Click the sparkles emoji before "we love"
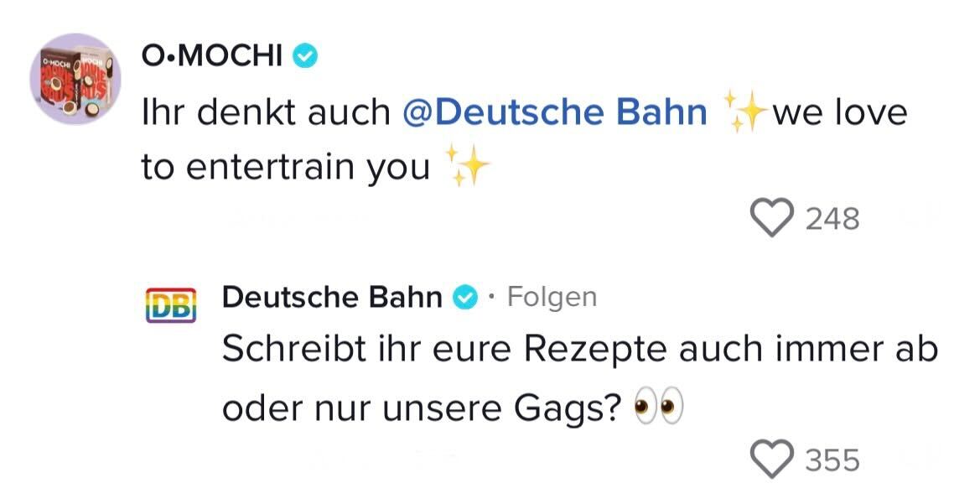The width and height of the screenshot is (980, 504). point(741,112)
